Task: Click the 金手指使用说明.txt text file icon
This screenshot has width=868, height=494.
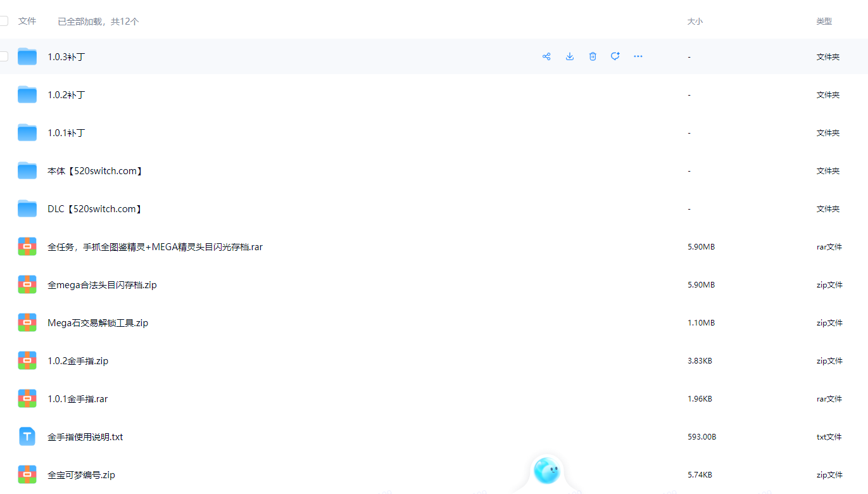Action: 27,437
